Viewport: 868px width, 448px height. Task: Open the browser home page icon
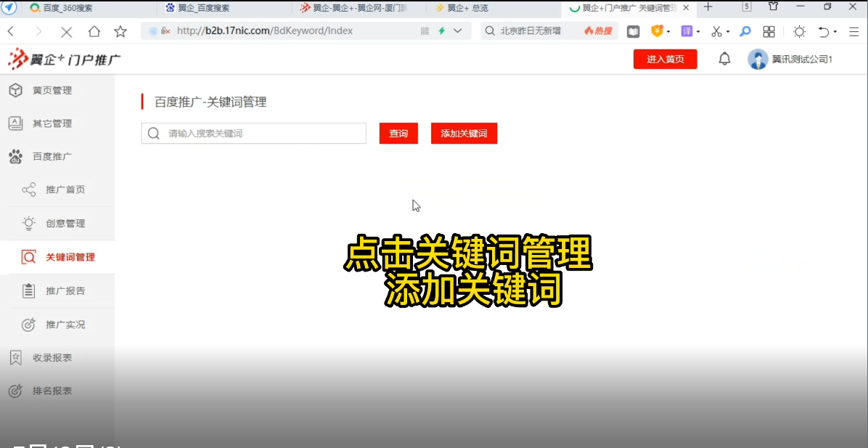94,31
